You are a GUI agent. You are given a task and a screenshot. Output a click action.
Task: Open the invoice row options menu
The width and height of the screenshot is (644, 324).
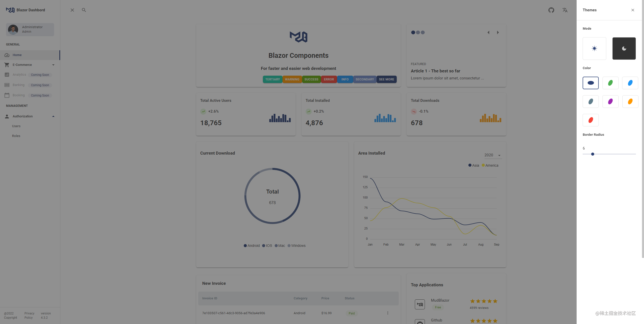pos(388,313)
